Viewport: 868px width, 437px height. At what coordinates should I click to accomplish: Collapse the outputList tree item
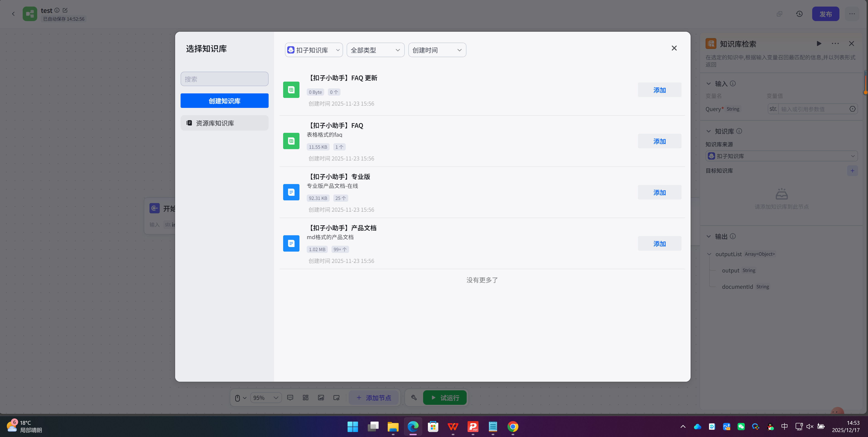709,254
